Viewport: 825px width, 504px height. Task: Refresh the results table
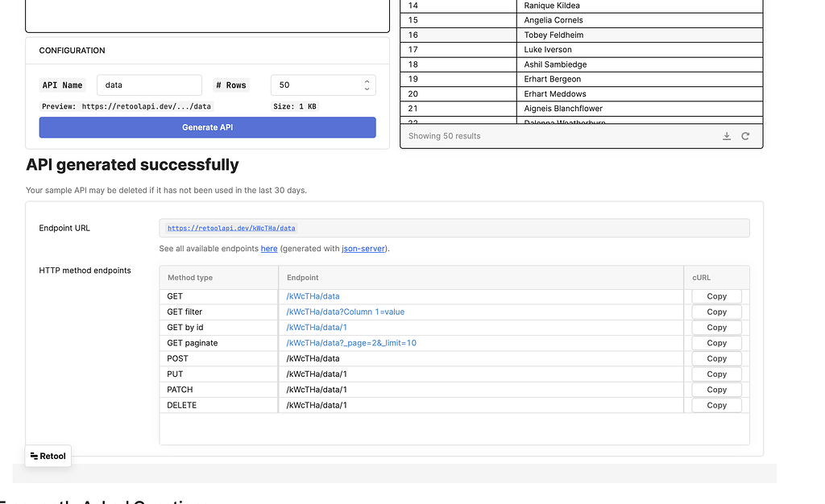745,136
